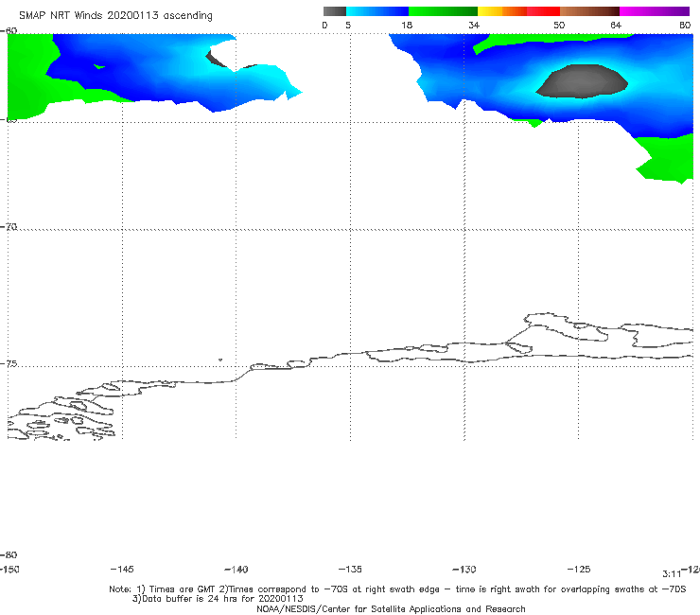Click the latitude label '-80'
Image resolution: width=700 pixels, height=615 pixels.
9,555
